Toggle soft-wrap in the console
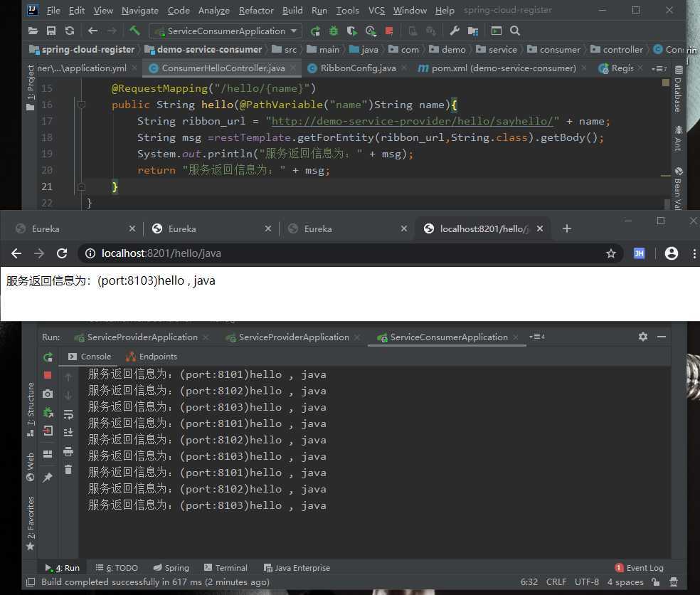The image size is (700, 595). (x=68, y=414)
